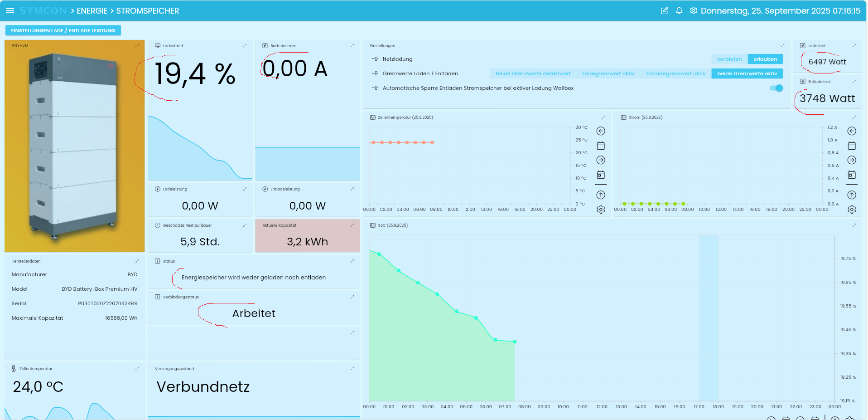Expand the SoC chart panel
Screen dimensions: 868x420
854,225
